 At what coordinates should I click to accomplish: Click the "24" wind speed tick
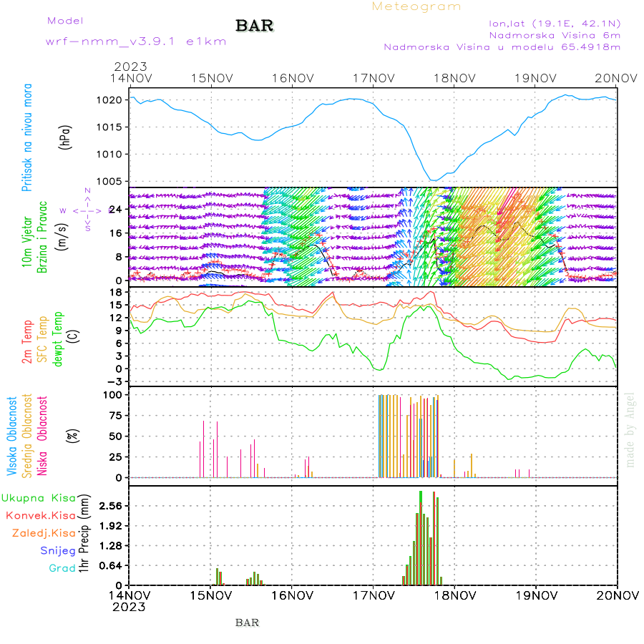point(116,210)
